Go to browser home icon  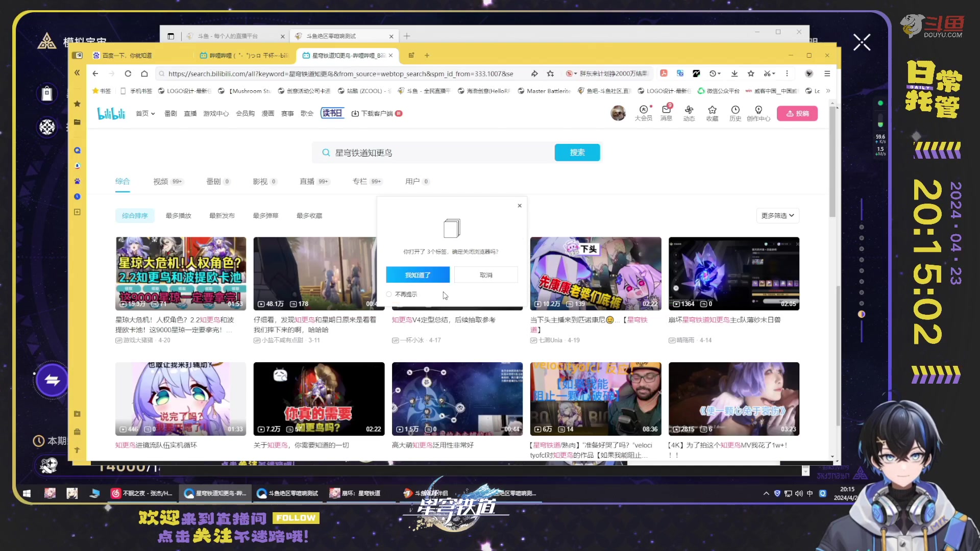144,73
